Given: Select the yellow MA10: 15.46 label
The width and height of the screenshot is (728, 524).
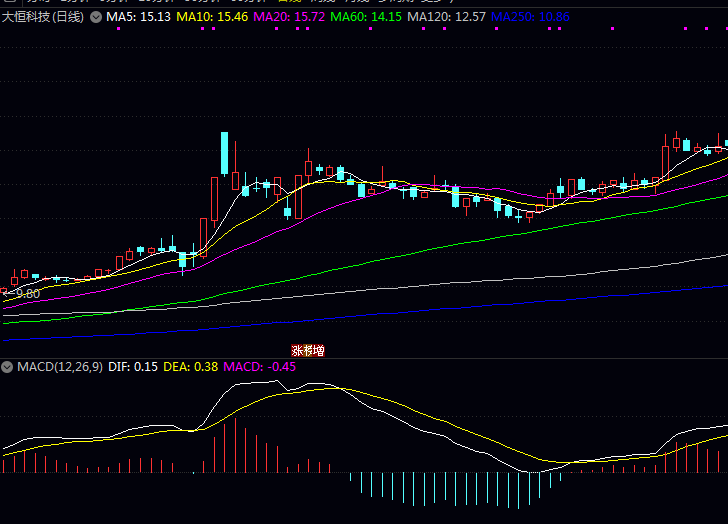Looking at the screenshot, I should pos(212,17).
